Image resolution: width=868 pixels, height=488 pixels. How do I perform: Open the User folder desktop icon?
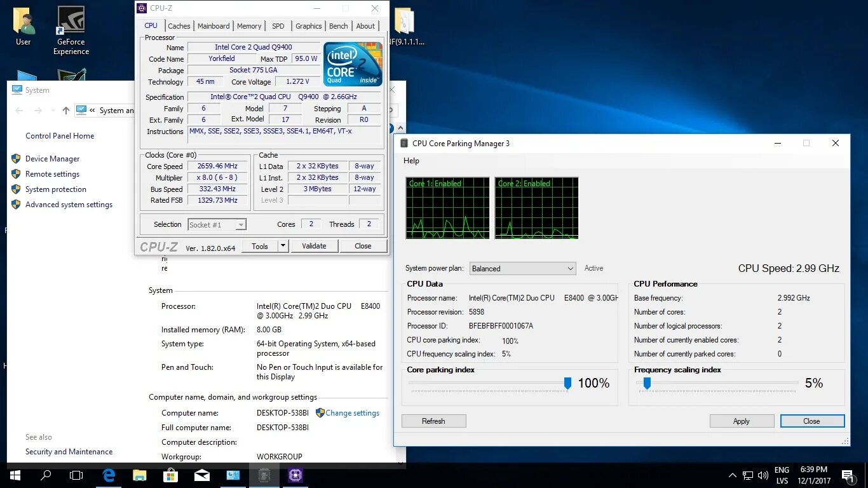point(24,26)
